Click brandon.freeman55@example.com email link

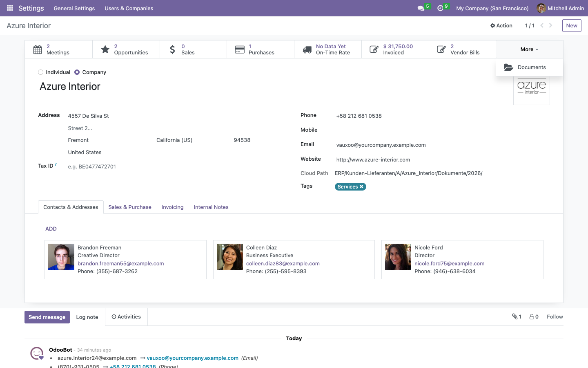click(121, 264)
